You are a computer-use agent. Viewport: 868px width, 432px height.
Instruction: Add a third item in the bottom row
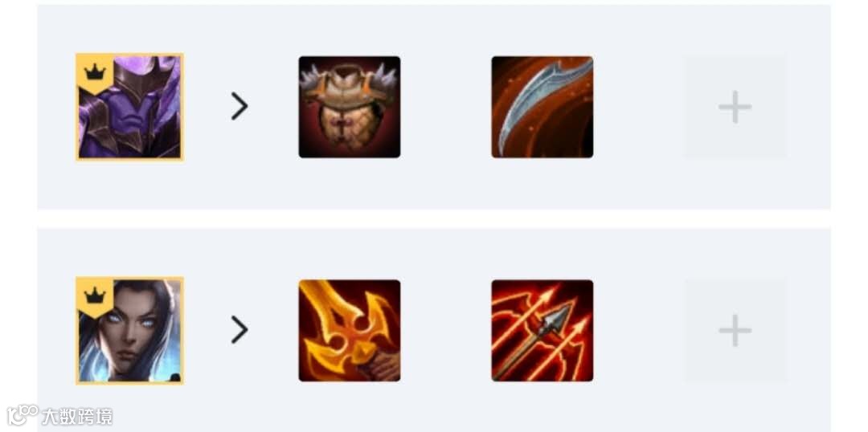(735, 330)
